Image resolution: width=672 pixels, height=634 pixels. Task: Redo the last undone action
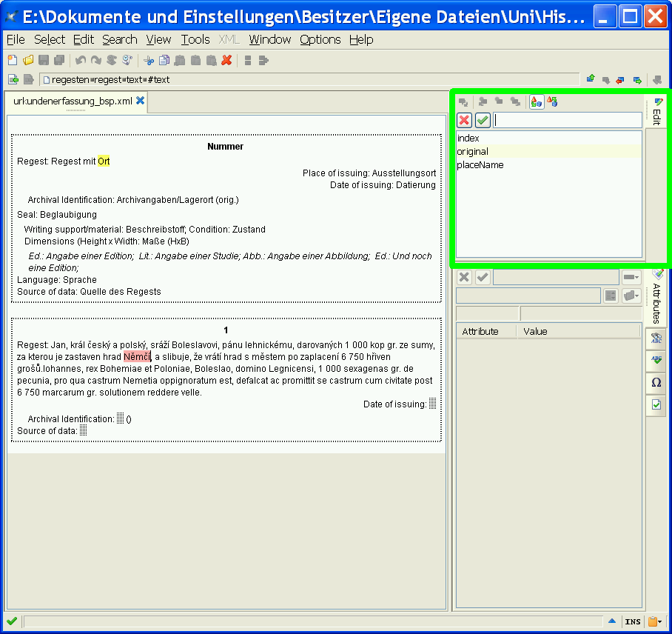pyautogui.click(x=96, y=61)
